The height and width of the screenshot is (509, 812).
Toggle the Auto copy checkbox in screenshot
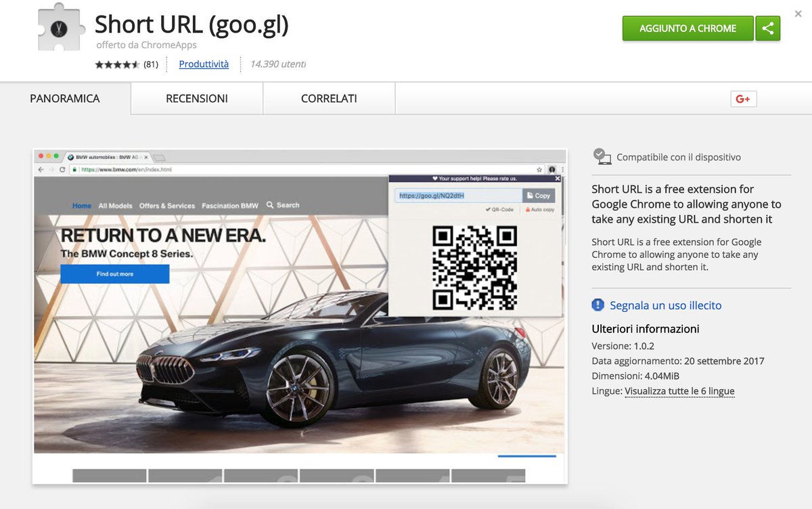(540, 210)
